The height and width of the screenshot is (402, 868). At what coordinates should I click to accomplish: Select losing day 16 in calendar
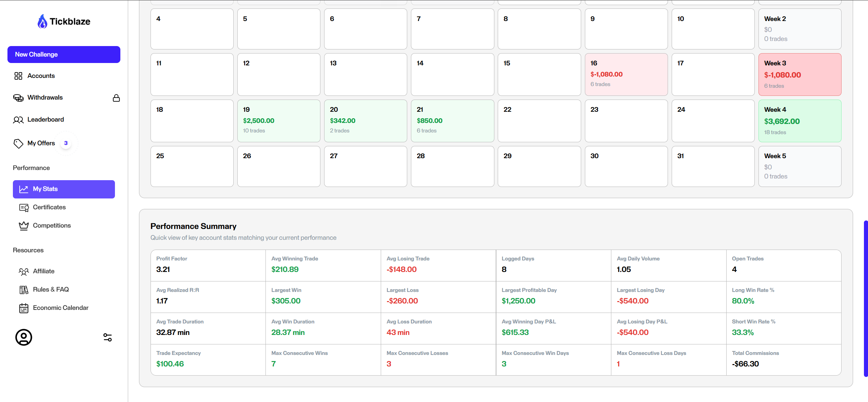click(626, 75)
